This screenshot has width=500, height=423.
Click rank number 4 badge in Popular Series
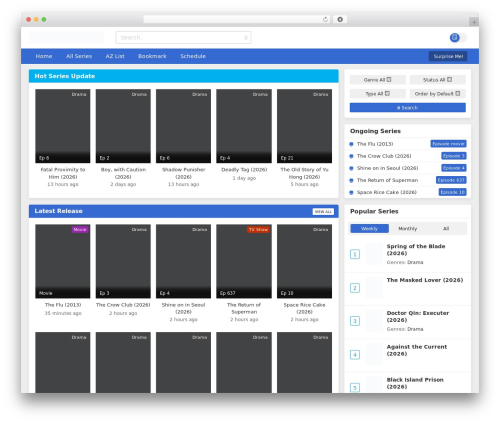pos(355,355)
